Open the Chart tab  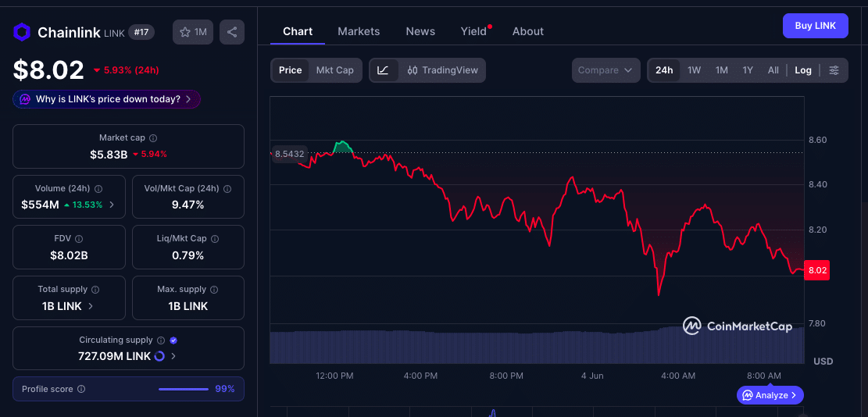click(x=298, y=31)
